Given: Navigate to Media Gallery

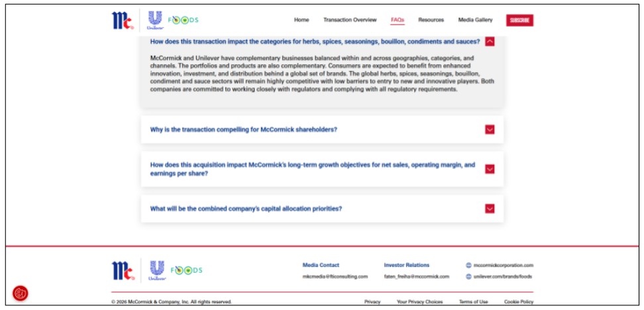Looking at the screenshot, I should click(x=475, y=20).
